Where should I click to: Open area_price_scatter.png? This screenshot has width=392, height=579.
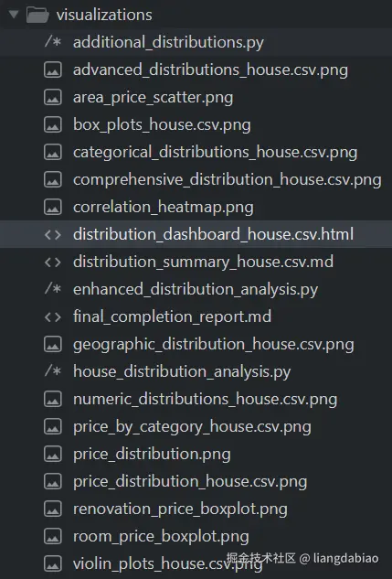(x=153, y=98)
